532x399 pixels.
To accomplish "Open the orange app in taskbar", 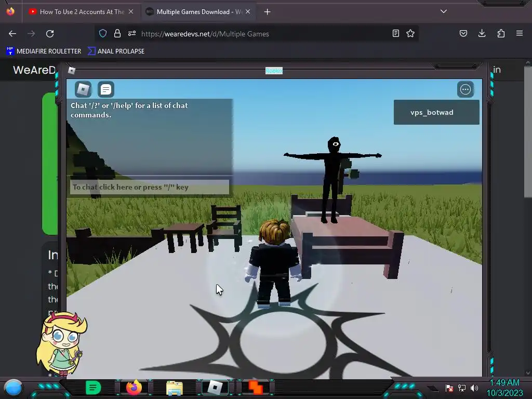I will pos(256,388).
